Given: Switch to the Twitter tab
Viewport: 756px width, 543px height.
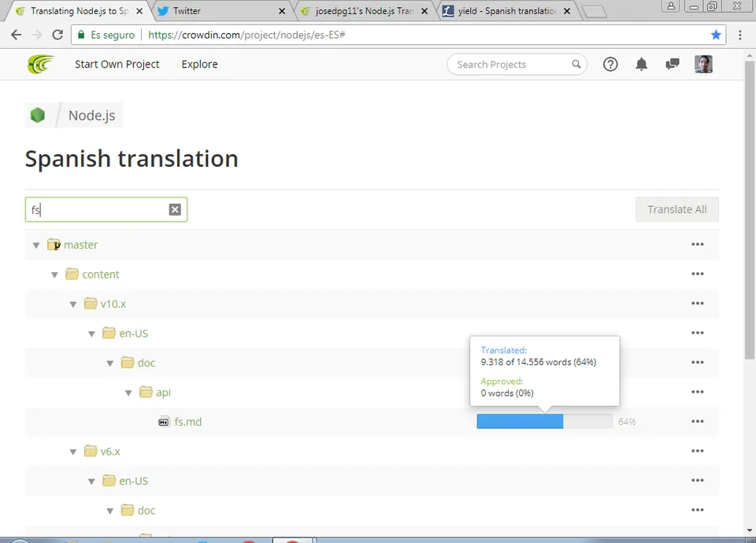Looking at the screenshot, I should (x=222, y=10).
